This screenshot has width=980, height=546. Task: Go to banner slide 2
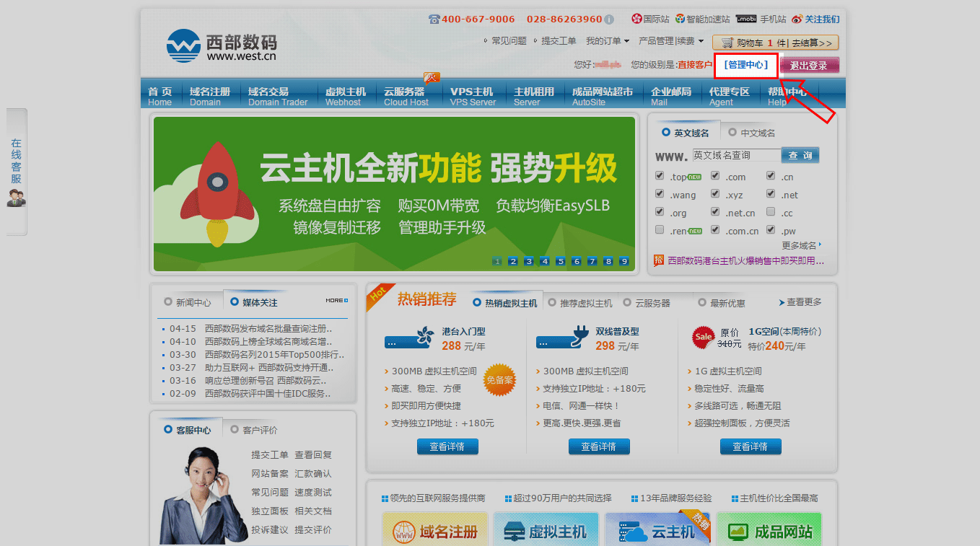pos(513,261)
